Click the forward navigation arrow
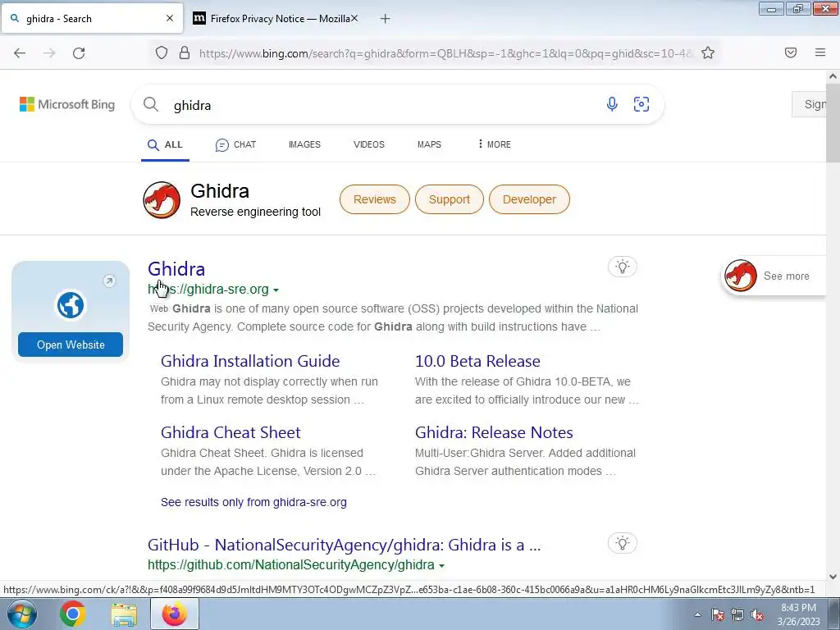The height and width of the screenshot is (630, 840). coord(49,53)
